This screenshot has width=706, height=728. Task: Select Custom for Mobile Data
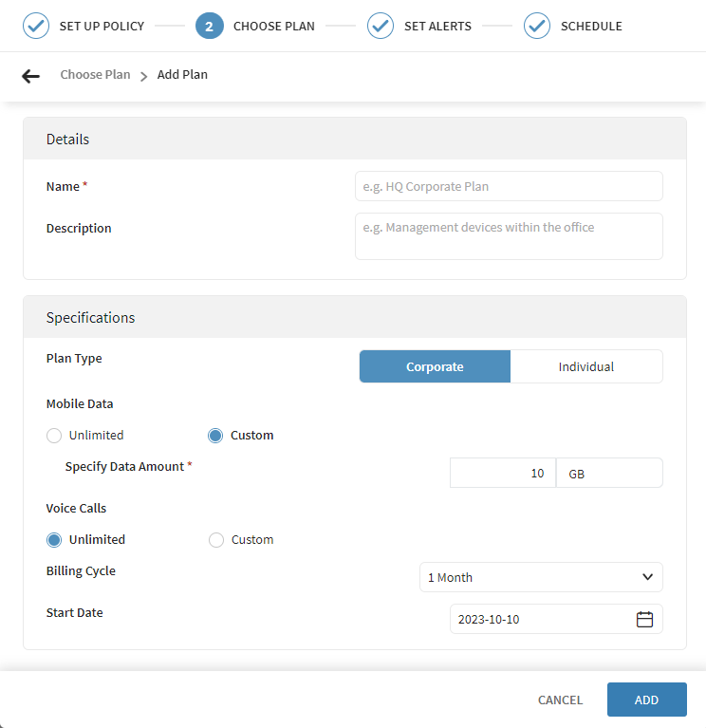point(216,436)
